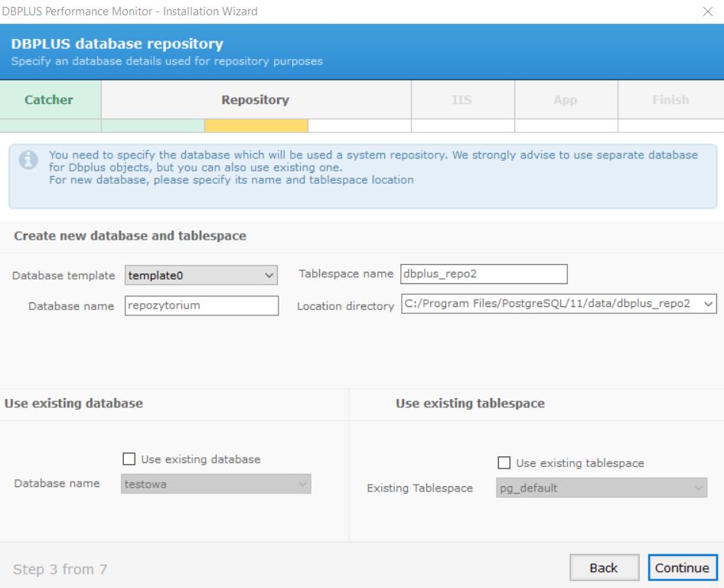The height and width of the screenshot is (588, 724).
Task: Click the Continue button
Action: click(683, 567)
